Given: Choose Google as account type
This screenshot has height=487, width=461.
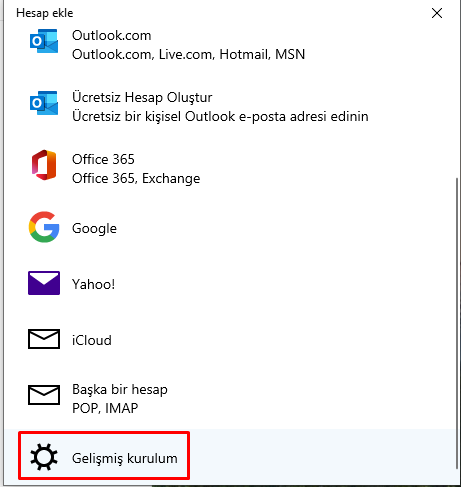Looking at the screenshot, I should (x=230, y=228).
